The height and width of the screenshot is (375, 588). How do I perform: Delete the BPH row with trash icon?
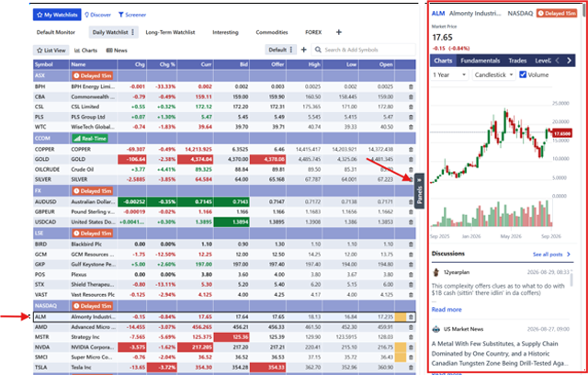pyautogui.click(x=411, y=86)
